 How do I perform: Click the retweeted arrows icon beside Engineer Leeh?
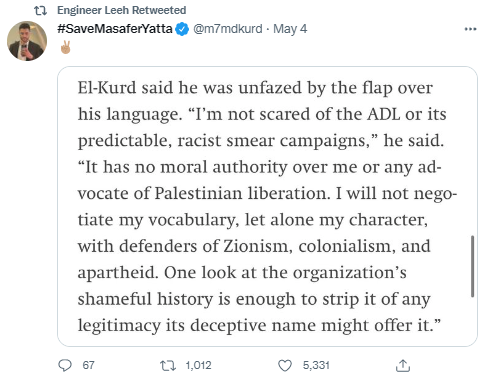coord(41,11)
